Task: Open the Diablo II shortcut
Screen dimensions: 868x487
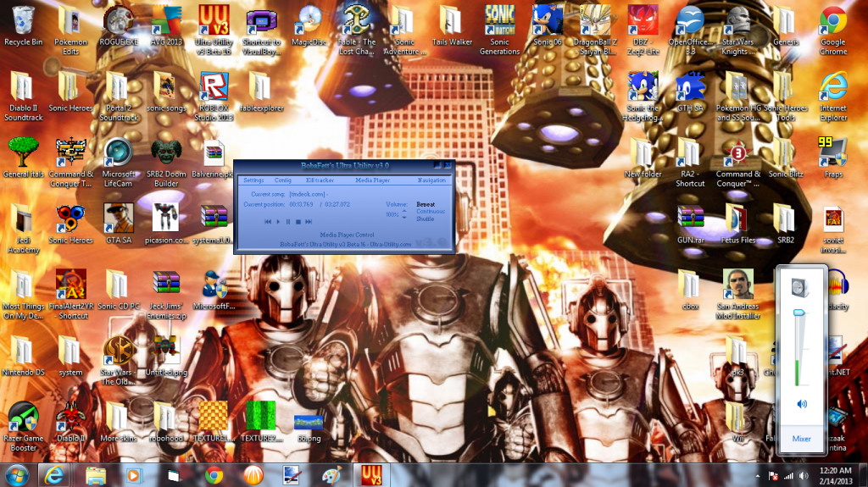Action: pyautogui.click(x=70, y=422)
